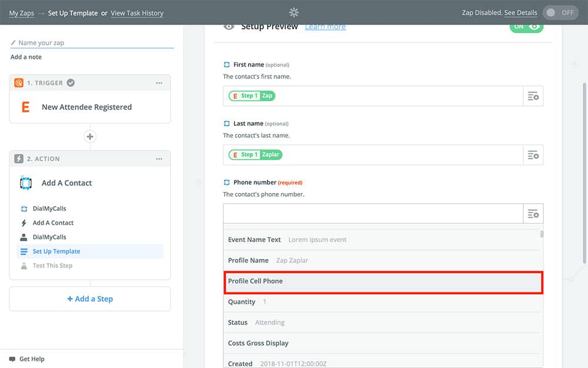Open the View Task History link

point(137,13)
